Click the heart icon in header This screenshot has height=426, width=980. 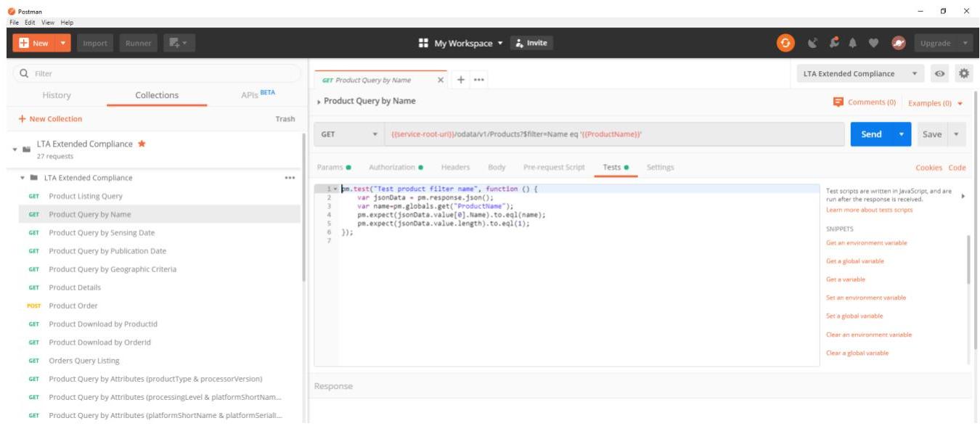[x=875, y=44]
